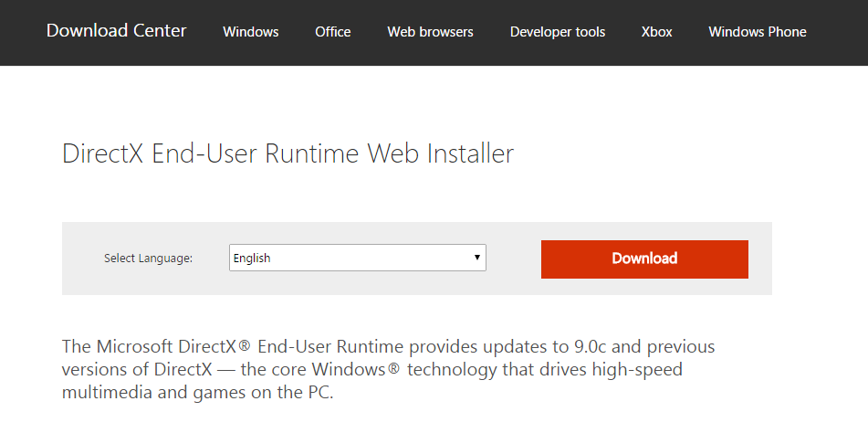868x433 pixels.
Task: Open the Xbox downloads menu
Action: click(656, 32)
